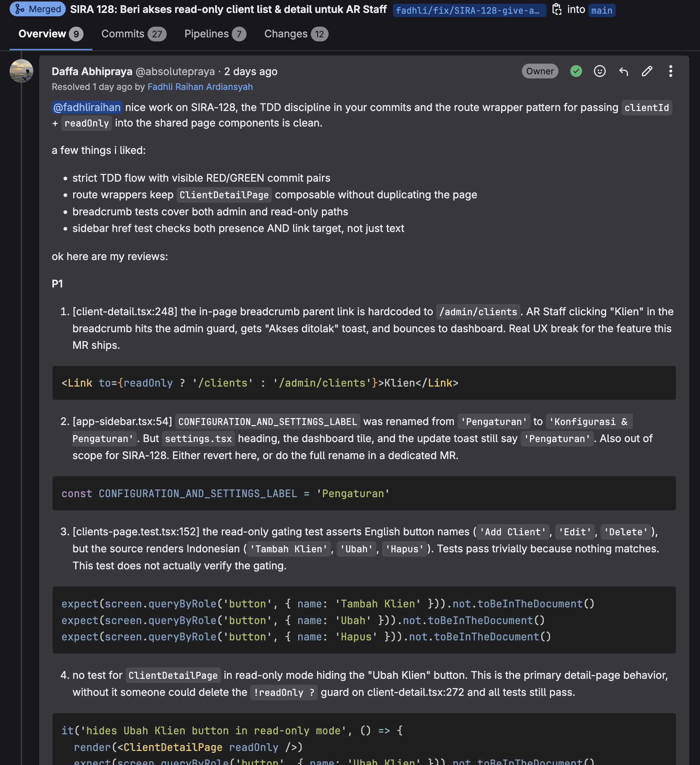700x765 pixels.
Task: Open Fadhli Raihan Ardiansyah's profile link
Action: click(200, 87)
